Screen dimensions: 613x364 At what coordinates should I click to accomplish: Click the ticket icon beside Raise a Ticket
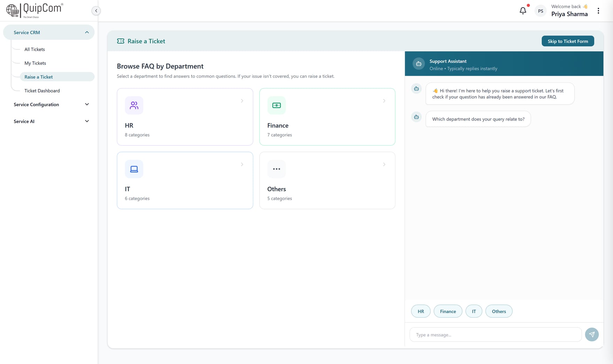point(121,41)
